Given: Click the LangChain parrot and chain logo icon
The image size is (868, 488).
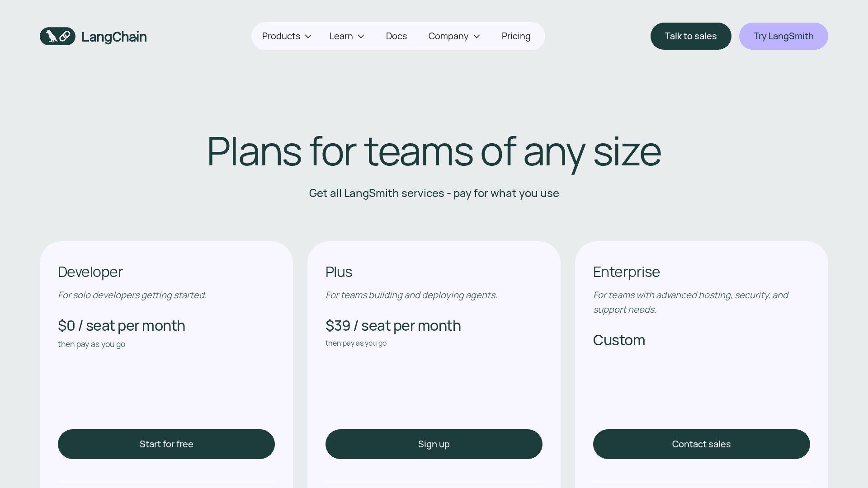Looking at the screenshot, I should click(57, 36).
